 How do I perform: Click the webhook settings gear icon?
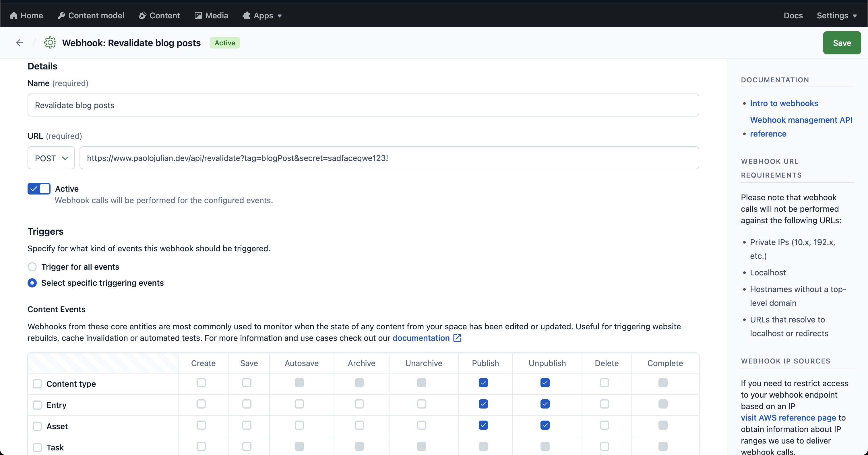pos(50,42)
